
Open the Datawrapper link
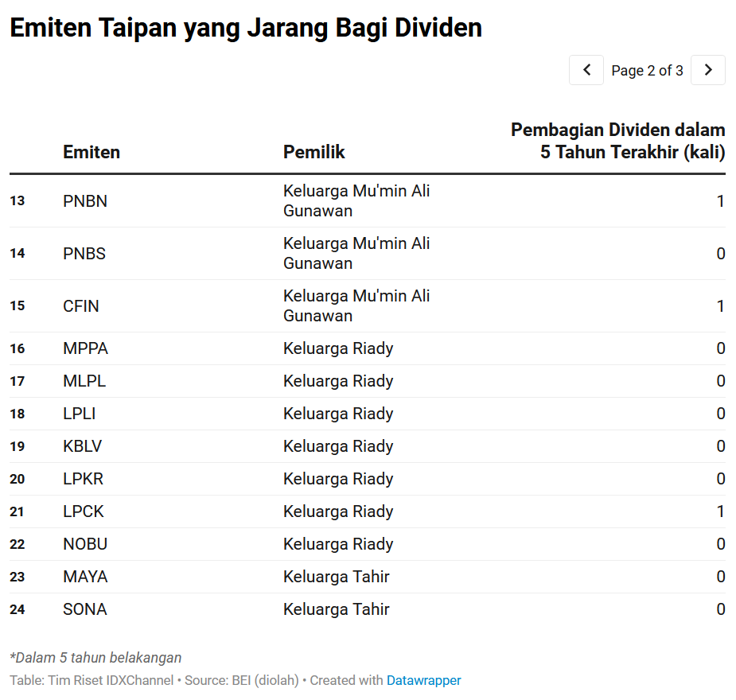coord(423,680)
